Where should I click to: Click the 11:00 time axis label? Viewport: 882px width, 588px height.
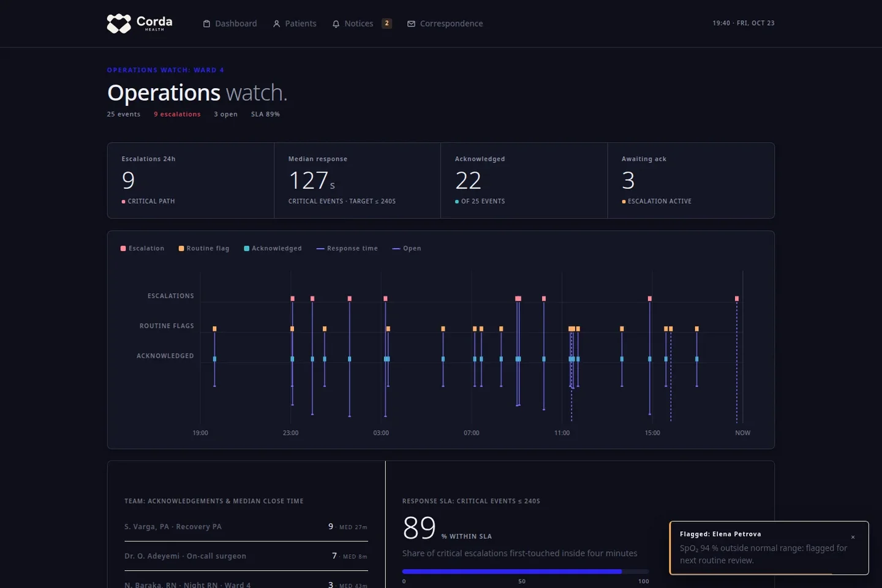pyautogui.click(x=562, y=433)
